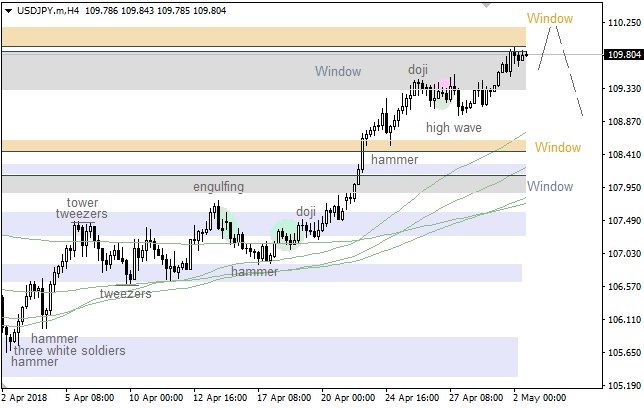
Task: Click the current price label 109.804
Action: pos(623,55)
